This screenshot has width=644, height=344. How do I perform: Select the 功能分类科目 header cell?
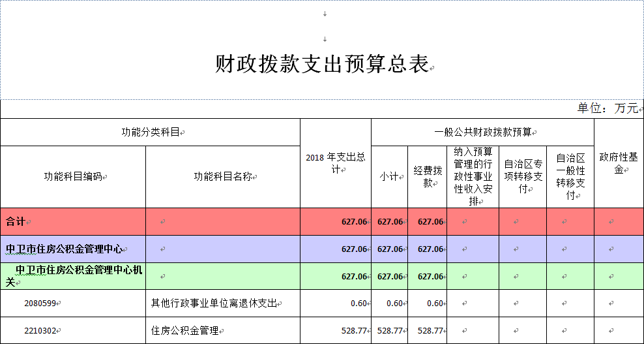click(x=150, y=132)
